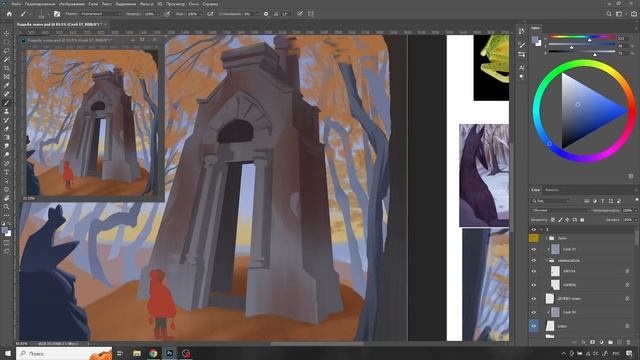Open Photoshop search magnifier icon

pyautogui.click(x=609, y=14)
